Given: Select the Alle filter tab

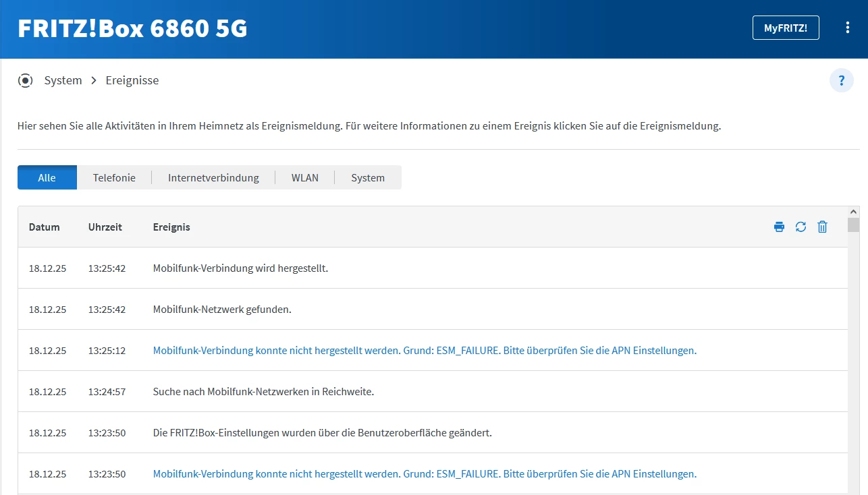Looking at the screenshot, I should [x=47, y=178].
